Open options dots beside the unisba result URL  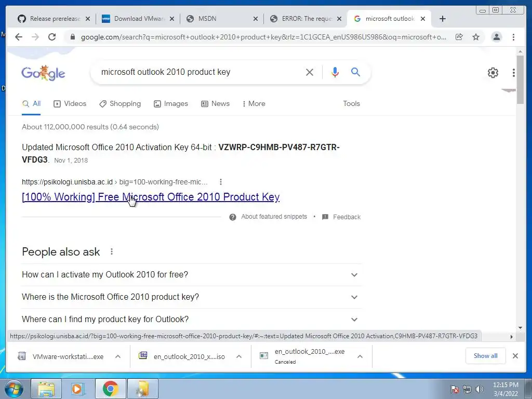click(220, 182)
